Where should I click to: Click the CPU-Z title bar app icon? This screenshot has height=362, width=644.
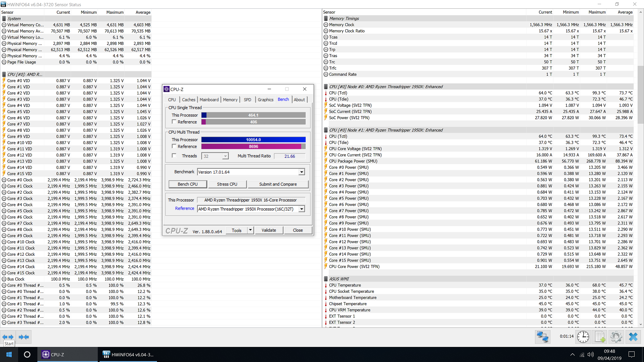pyautogui.click(x=167, y=89)
